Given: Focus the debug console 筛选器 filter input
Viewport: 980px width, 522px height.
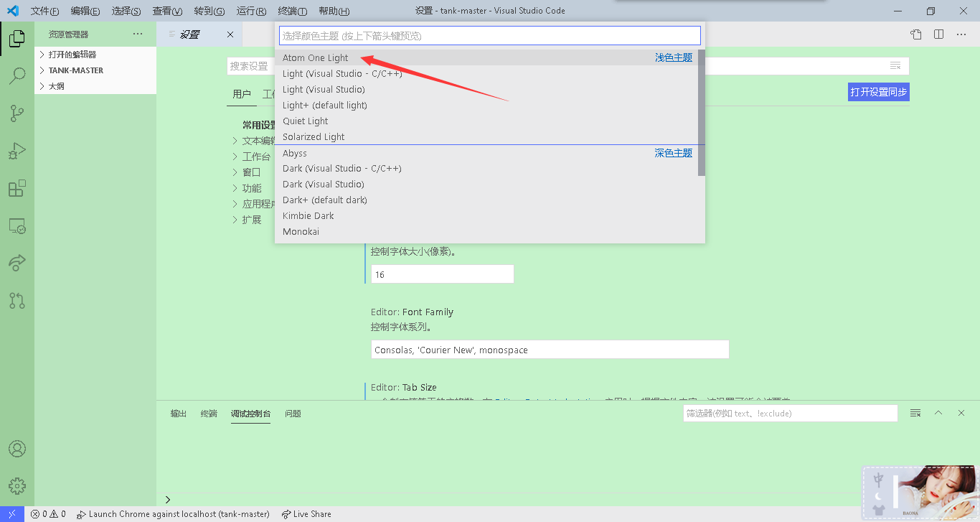Looking at the screenshot, I should click(x=790, y=413).
